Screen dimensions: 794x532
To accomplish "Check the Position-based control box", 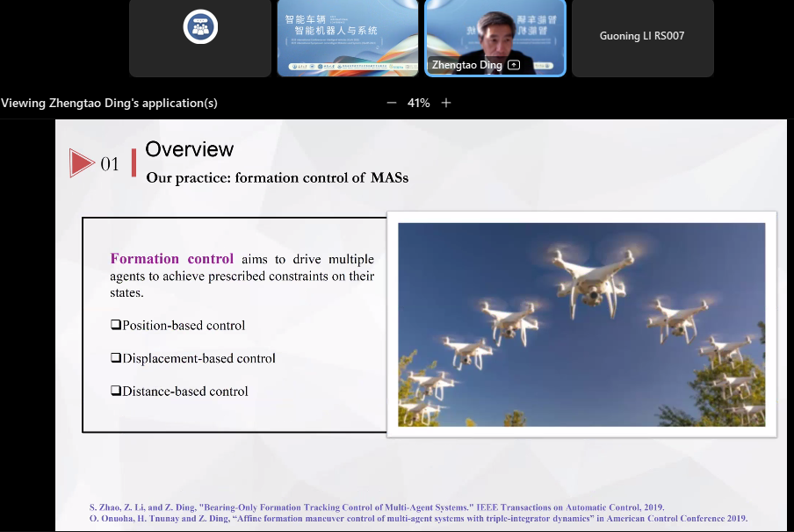I will coord(116,325).
